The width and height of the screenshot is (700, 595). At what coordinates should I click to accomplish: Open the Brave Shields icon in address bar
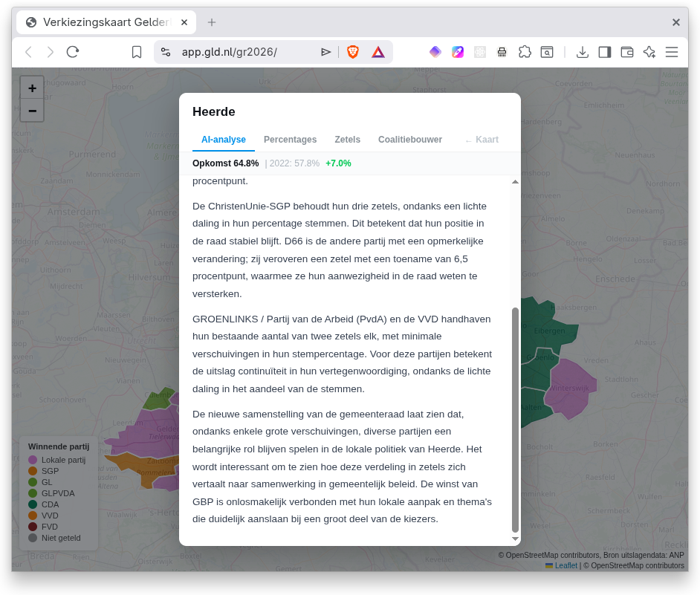tap(352, 52)
